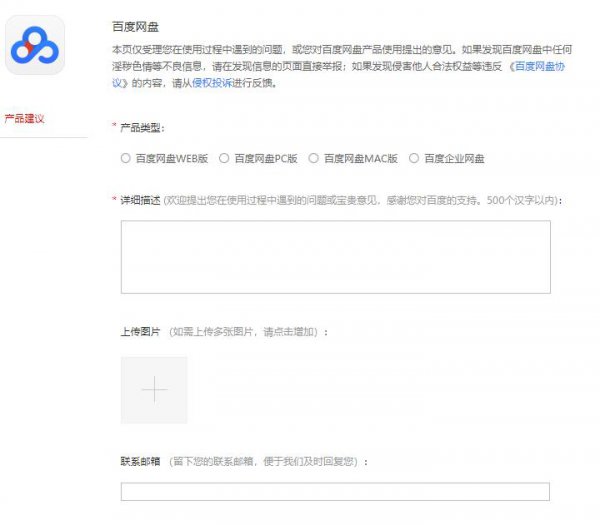Choose the 百度网盘MAC版 radio option
Viewport: 600px width, 525px height.
pyautogui.click(x=313, y=158)
